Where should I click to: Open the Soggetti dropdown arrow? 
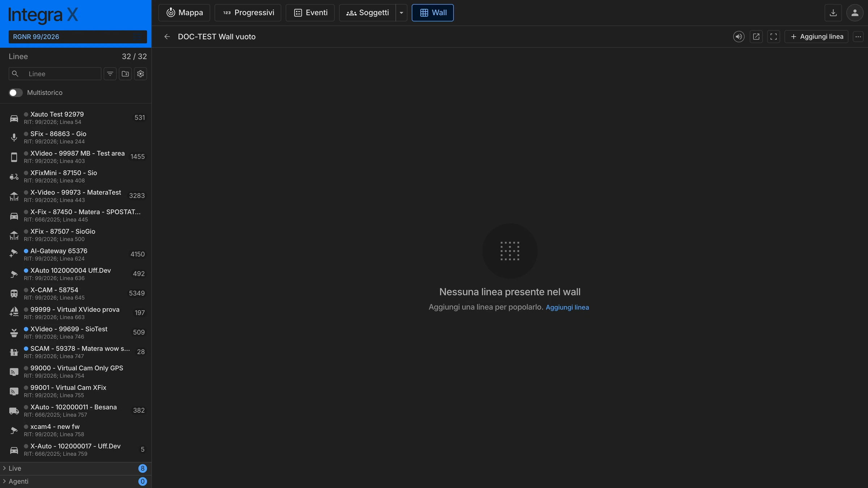tap(401, 13)
